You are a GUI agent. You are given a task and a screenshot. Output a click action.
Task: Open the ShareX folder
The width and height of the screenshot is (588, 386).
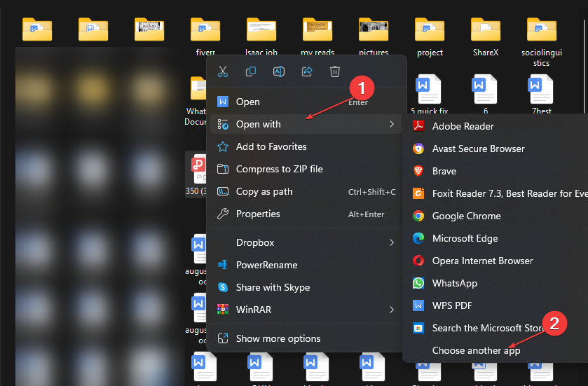[x=486, y=36]
